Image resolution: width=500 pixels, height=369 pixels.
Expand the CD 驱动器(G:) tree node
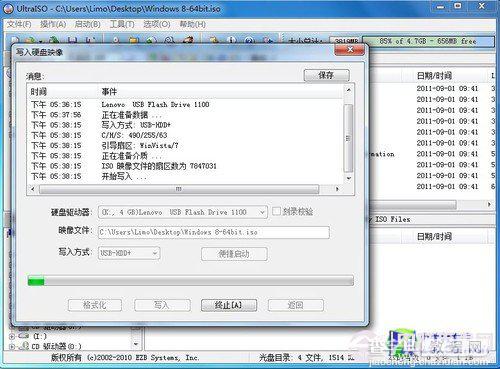point(11,347)
